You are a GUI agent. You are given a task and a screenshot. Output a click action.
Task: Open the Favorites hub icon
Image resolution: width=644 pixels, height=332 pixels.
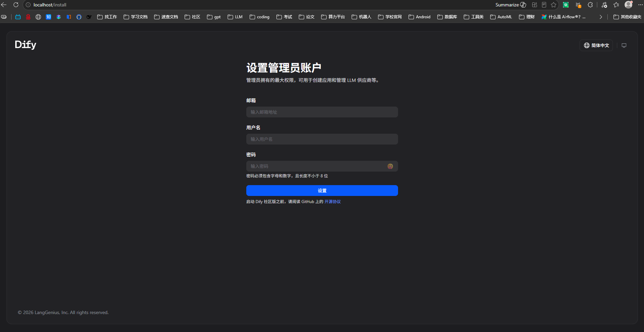point(616,5)
